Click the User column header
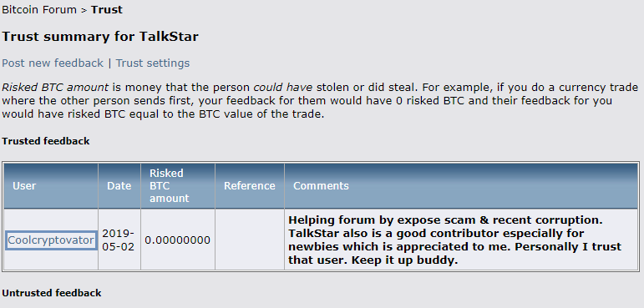The height and width of the screenshot is (308, 644). tap(51, 185)
